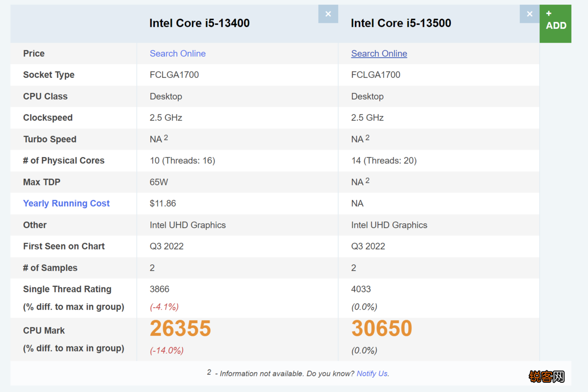The width and height of the screenshot is (588, 392).
Task: Click the CPU Mark row label
Action: click(44, 330)
